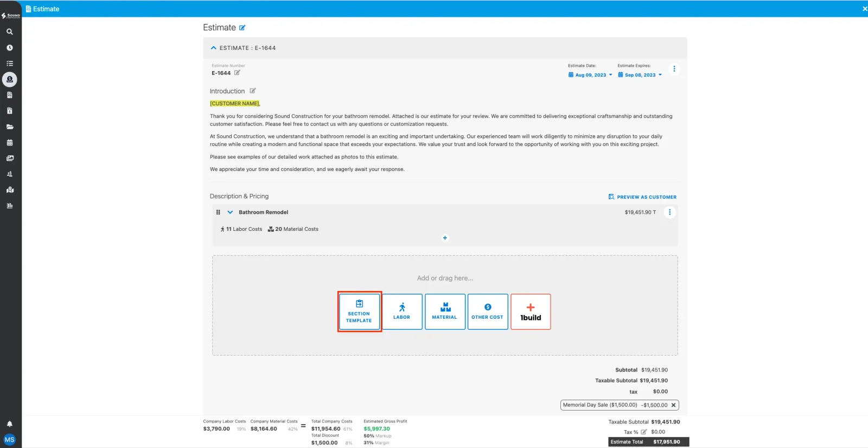
Task: Click the Company Labor Costs $3,790.00 value
Action: [x=216, y=429]
